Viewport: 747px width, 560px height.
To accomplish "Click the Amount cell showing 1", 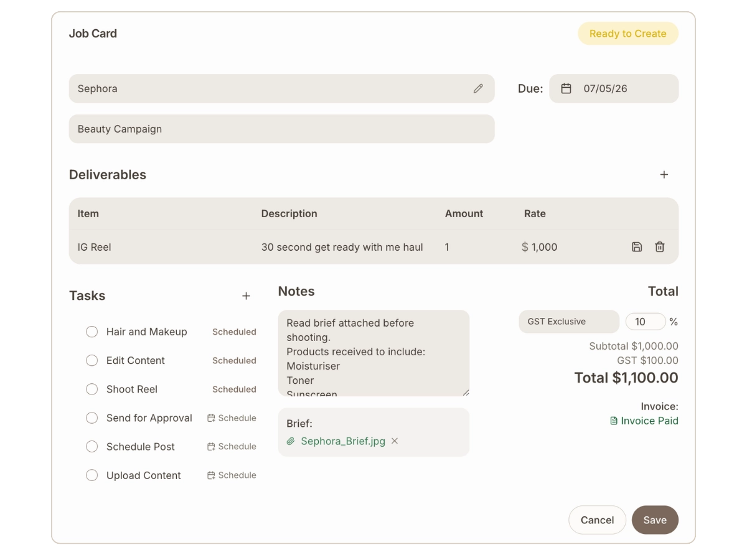I will click(x=447, y=247).
